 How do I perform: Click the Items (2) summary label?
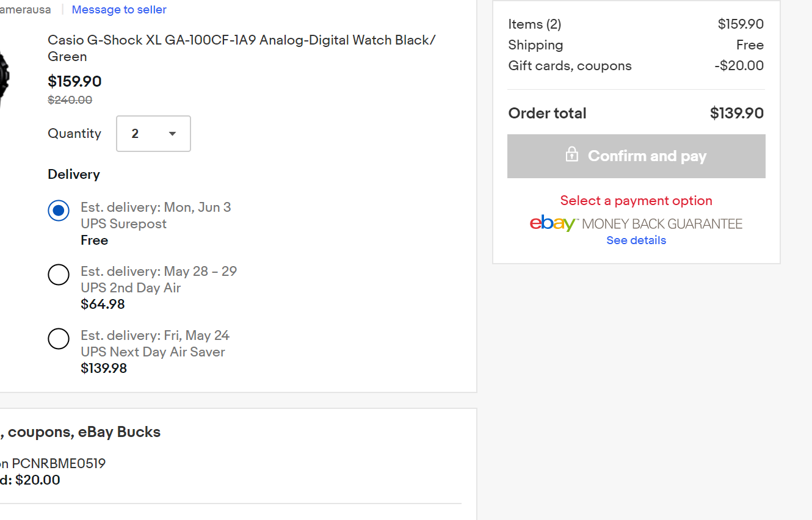[535, 24]
